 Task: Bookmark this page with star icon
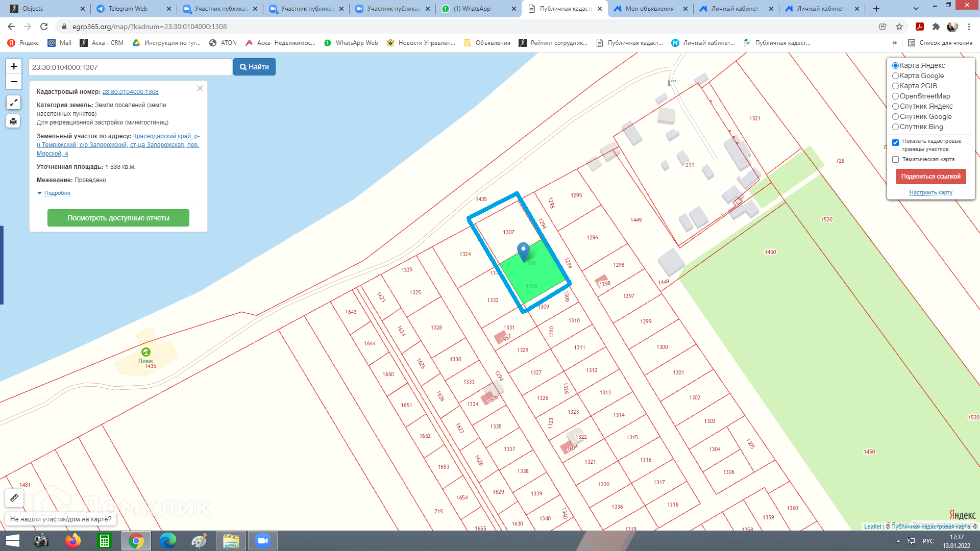[899, 27]
